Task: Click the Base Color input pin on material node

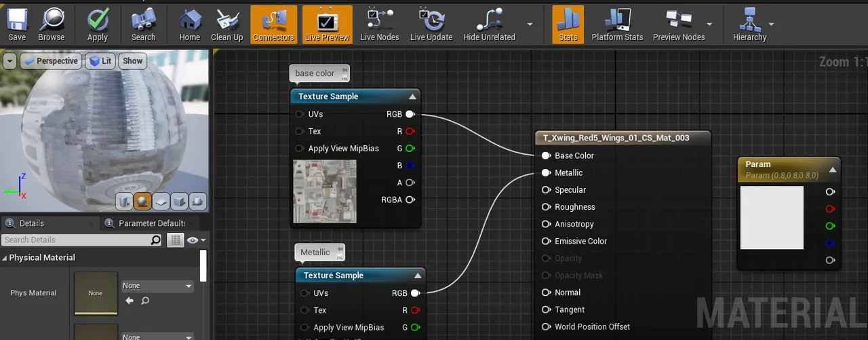Action: pyautogui.click(x=546, y=155)
